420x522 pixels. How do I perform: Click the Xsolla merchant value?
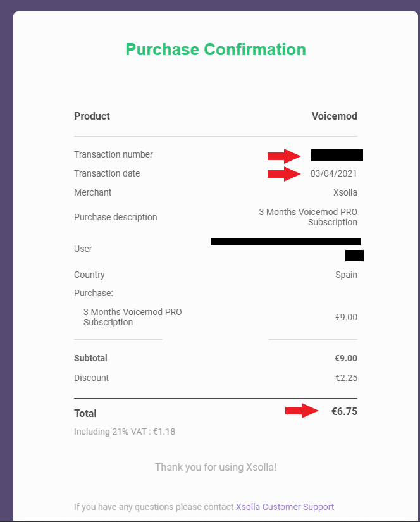[x=345, y=192]
